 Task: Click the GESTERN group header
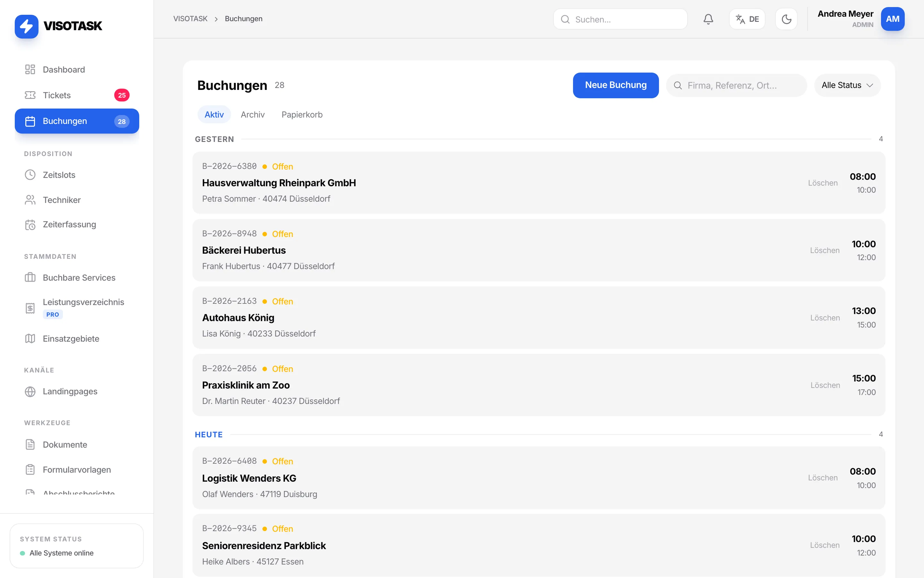point(214,139)
